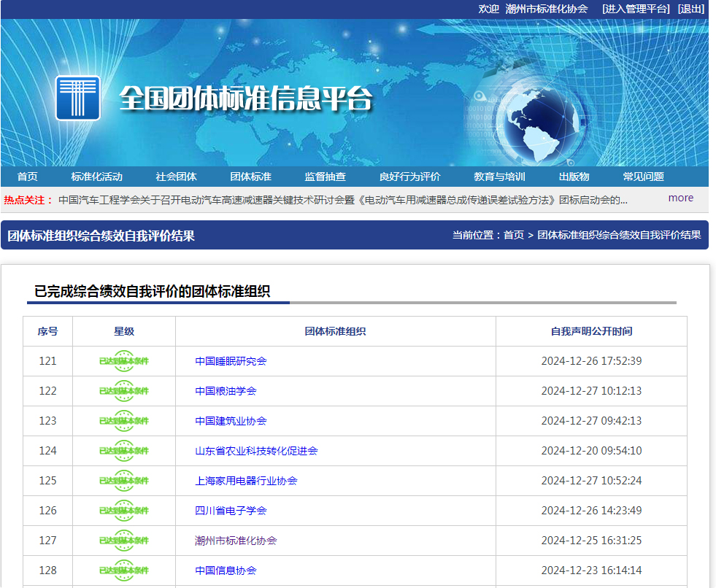This screenshot has height=588, width=716.
Task: Click star-level badge for row 121
Action: tap(124, 361)
